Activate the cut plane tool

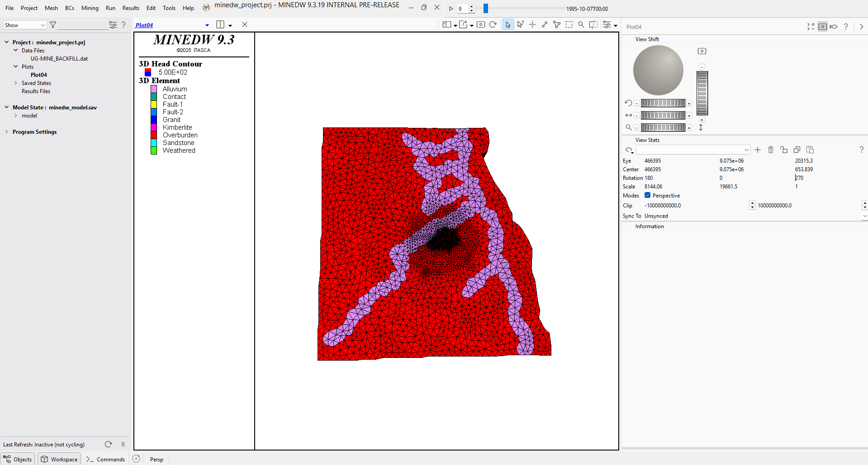coord(593,25)
